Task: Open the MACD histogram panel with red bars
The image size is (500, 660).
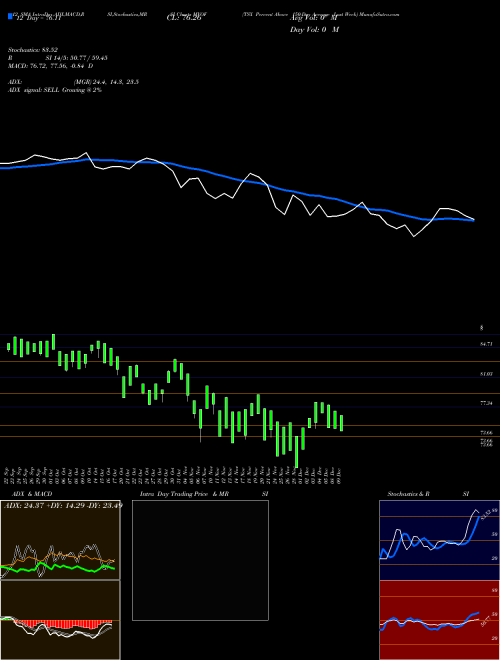Action: tap(60, 620)
